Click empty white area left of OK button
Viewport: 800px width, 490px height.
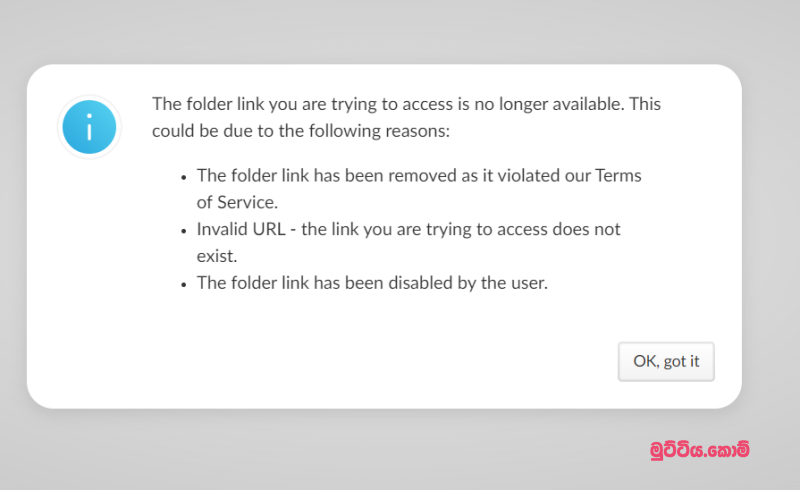coord(400,361)
